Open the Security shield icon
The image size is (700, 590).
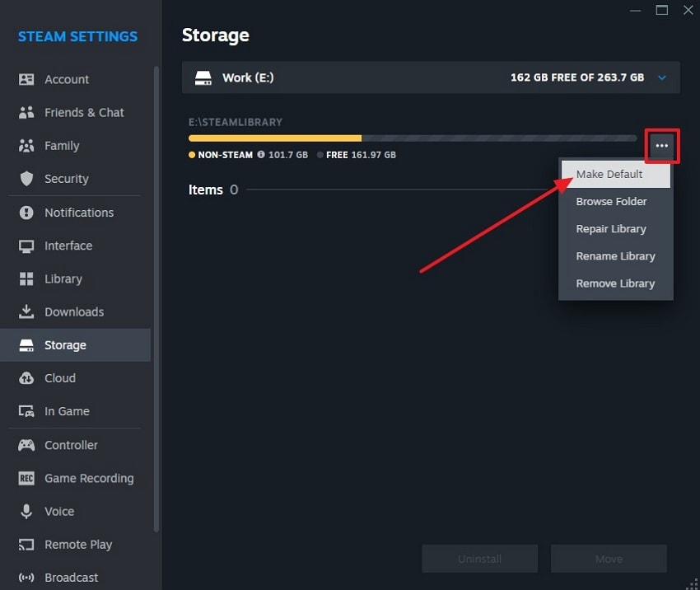[26, 179]
